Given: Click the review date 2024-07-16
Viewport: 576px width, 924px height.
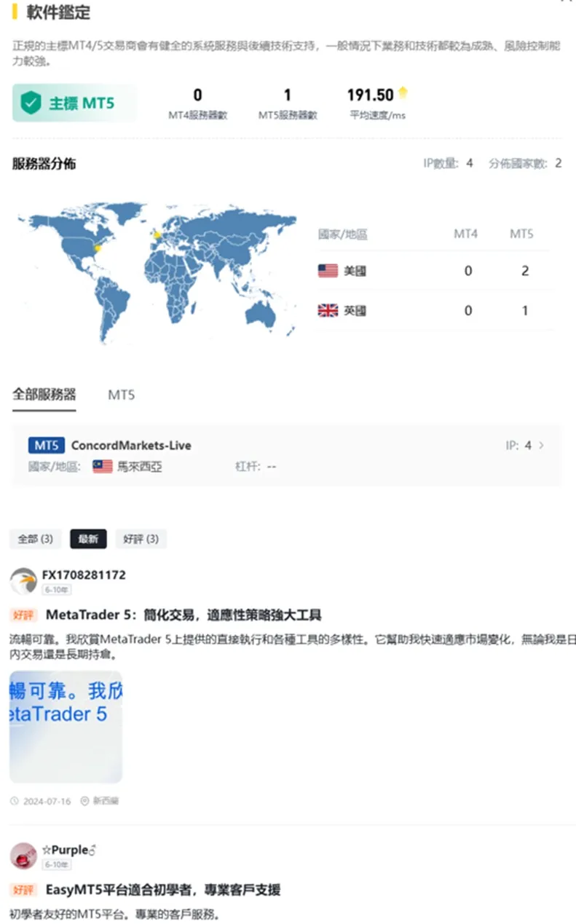Looking at the screenshot, I should tap(47, 801).
